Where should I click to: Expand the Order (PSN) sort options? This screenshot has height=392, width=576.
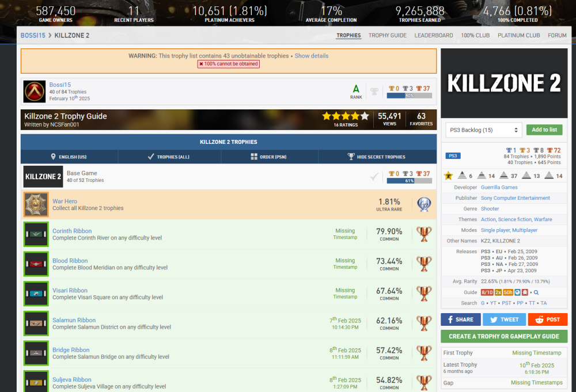click(268, 157)
